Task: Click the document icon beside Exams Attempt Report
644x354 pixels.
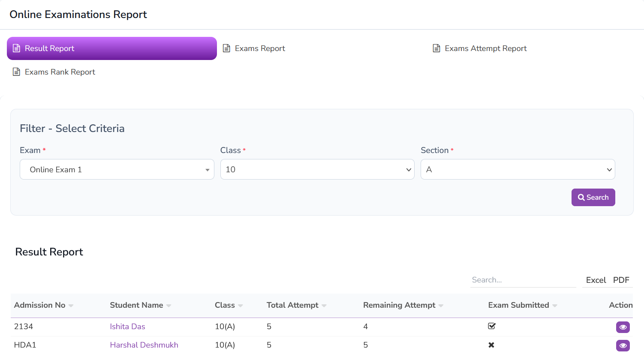Action: pyautogui.click(x=436, y=48)
